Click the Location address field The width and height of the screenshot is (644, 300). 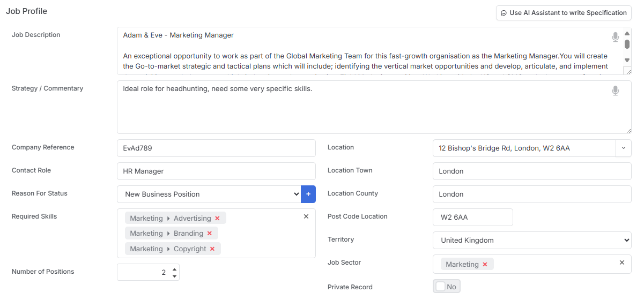[524, 148]
